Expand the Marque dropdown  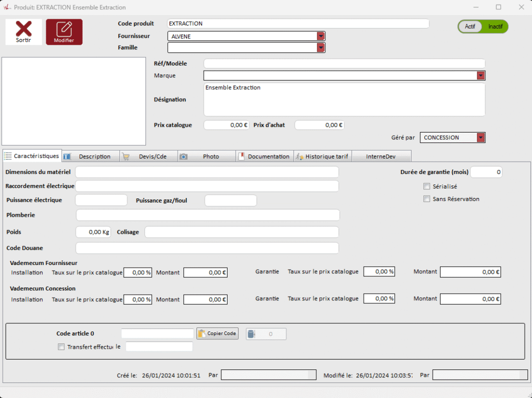click(481, 76)
